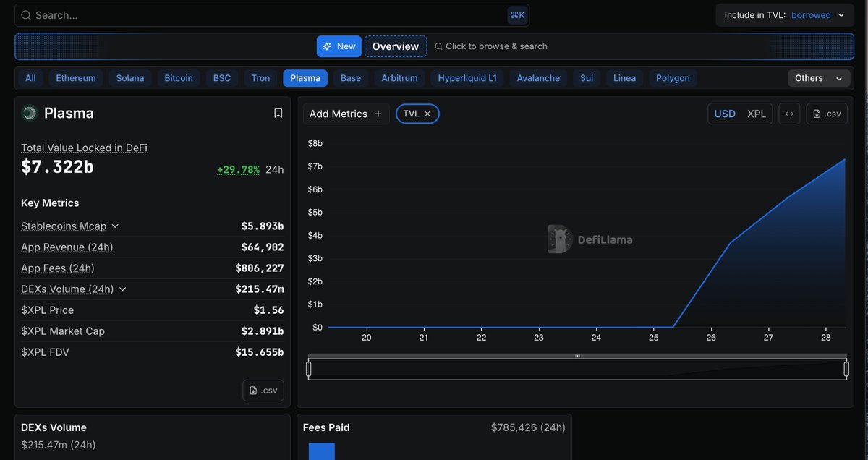
Task: Click the embed code icon button
Action: click(789, 114)
